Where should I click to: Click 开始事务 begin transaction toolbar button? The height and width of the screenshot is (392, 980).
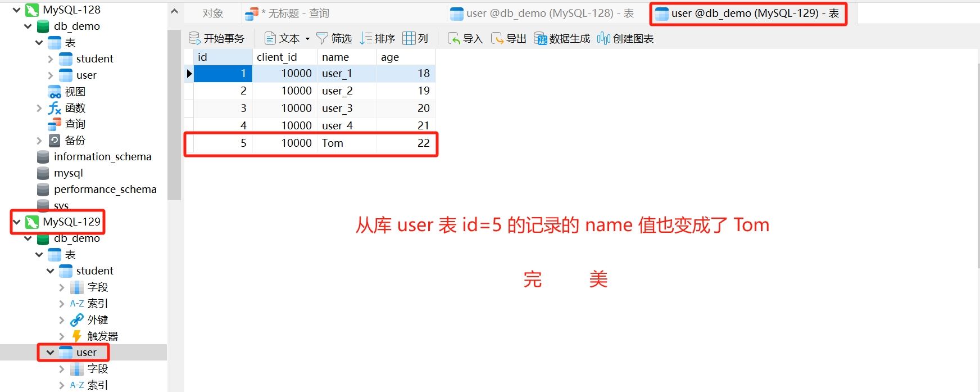pos(216,38)
